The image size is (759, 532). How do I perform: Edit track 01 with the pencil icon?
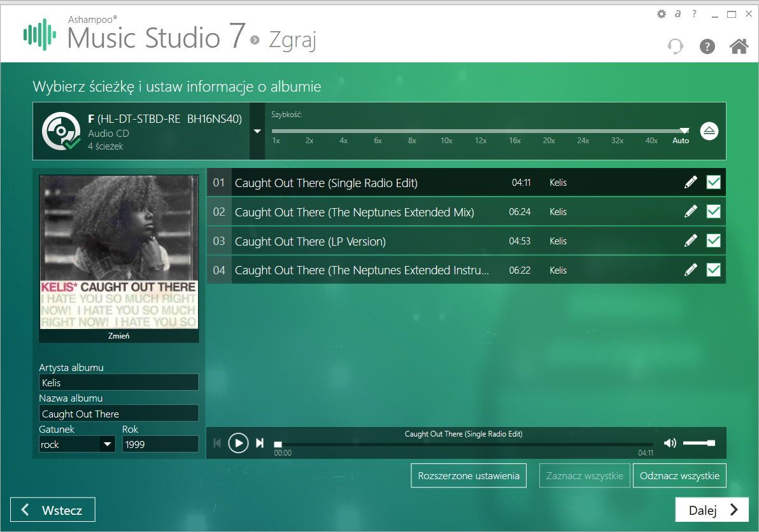[691, 183]
